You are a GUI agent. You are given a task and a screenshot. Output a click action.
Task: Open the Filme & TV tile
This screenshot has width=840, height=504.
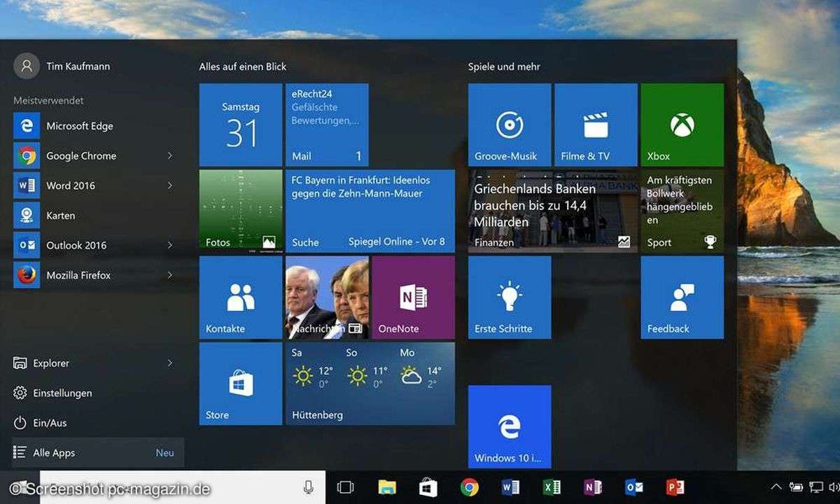tap(596, 125)
